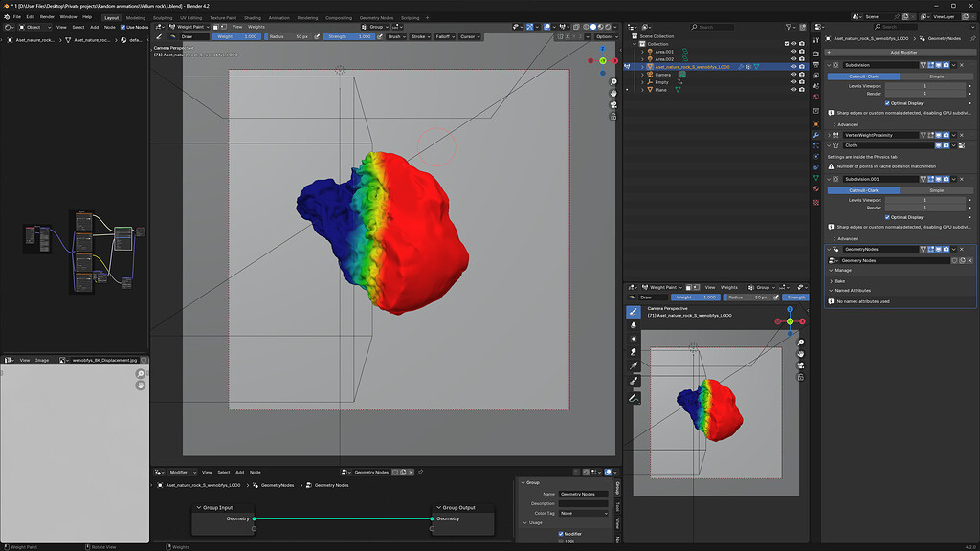
Task: Adjust Weight slider in main viewport header
Action: pos(237,37)
